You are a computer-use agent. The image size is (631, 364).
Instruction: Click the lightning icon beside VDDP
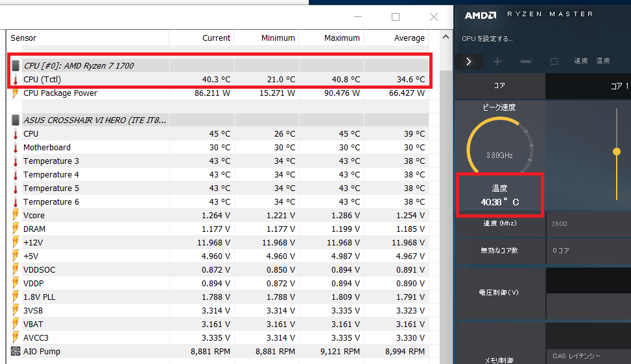[x=16, y=284]
